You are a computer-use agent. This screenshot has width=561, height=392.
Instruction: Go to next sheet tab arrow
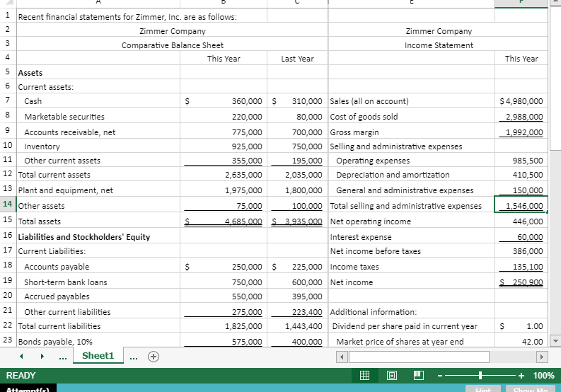click(42, 356)
